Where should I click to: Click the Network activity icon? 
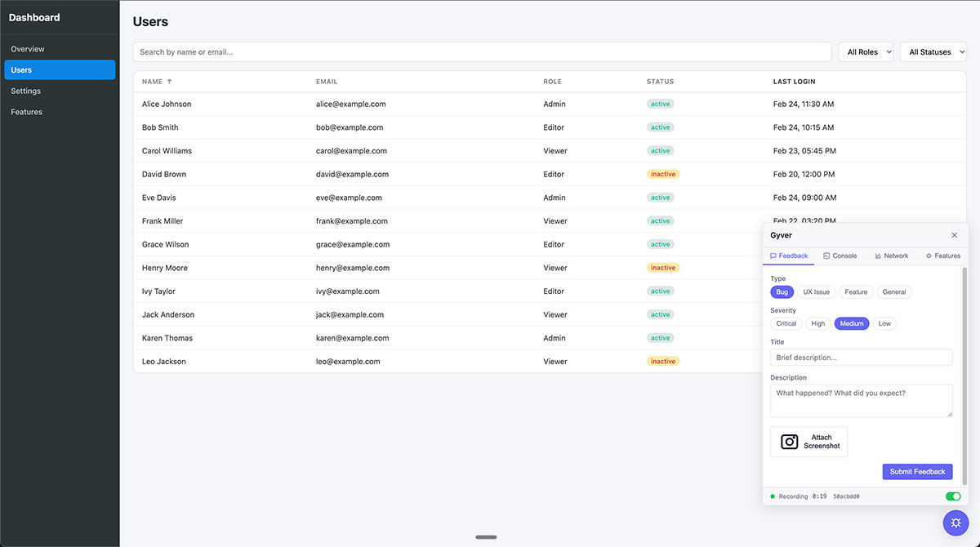tap(878, 256)
